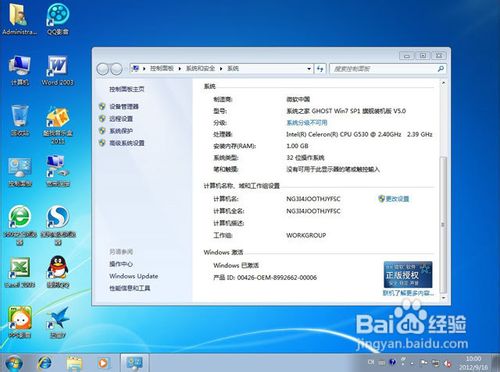Open 操作中心 under See also

(121, 264)
